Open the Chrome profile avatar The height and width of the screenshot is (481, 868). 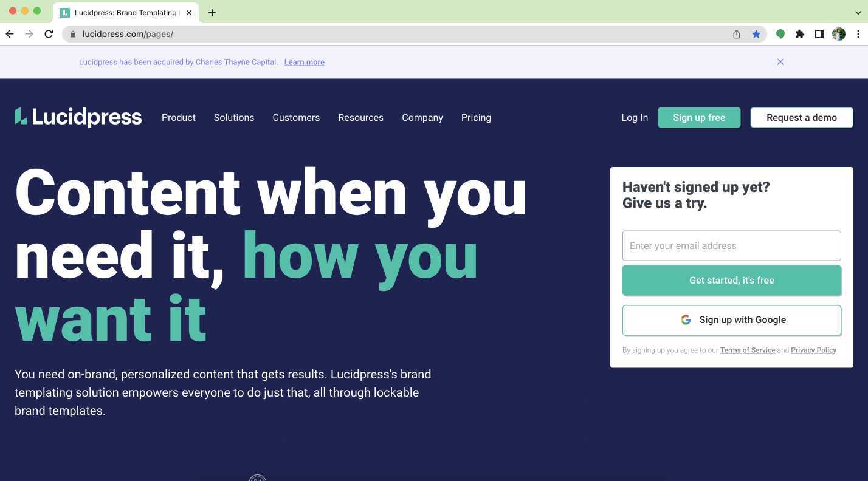tap(839, 34)
